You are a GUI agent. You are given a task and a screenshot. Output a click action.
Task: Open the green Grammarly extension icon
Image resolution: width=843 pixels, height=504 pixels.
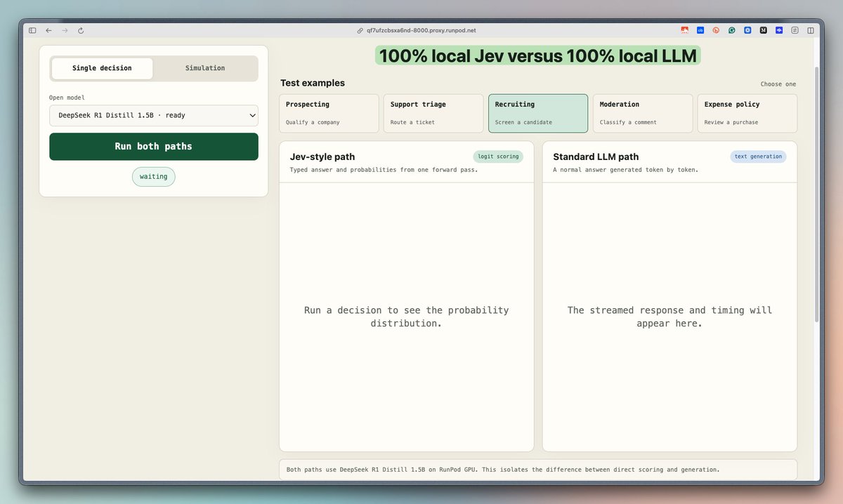click(x=732, y=31)
